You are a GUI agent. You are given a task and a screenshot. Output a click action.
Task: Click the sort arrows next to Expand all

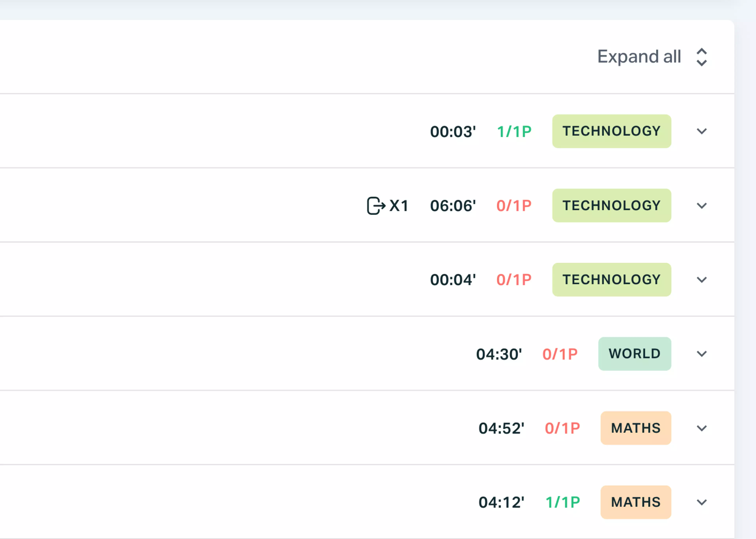[701, 57]
